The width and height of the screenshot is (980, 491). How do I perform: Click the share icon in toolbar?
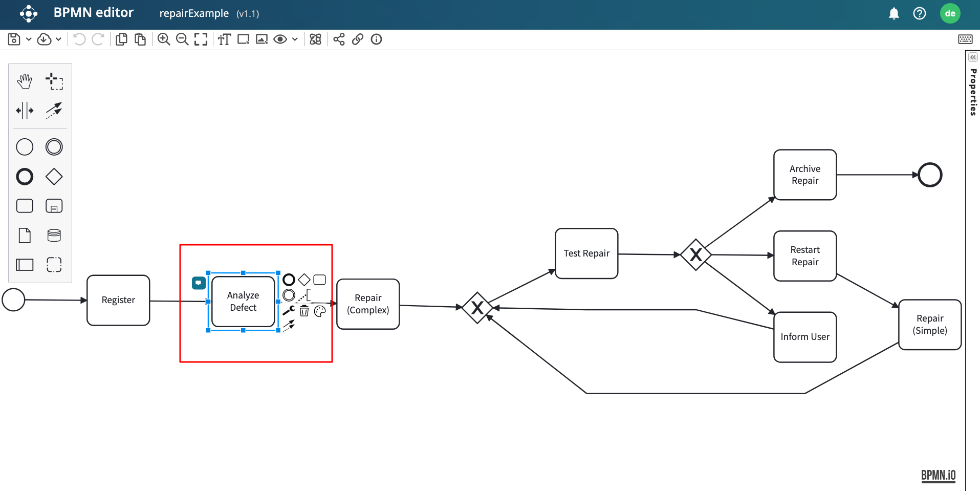point(339,39)
